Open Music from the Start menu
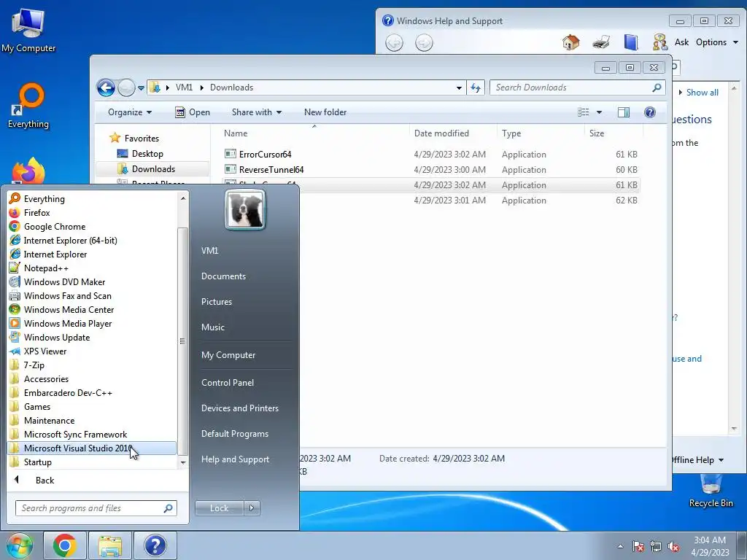The image size is (747, 560). [x=212, y=327]
